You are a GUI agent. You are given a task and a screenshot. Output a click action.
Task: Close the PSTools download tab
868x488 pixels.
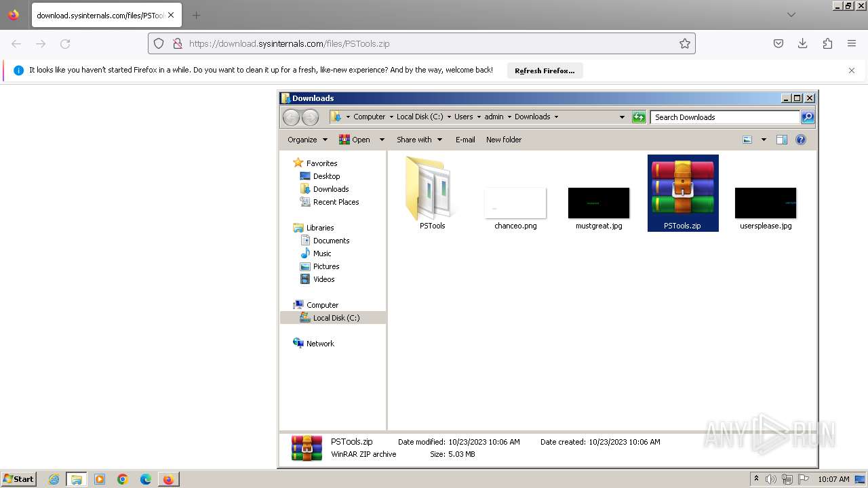pyautogui.click(x=171, y=15)
